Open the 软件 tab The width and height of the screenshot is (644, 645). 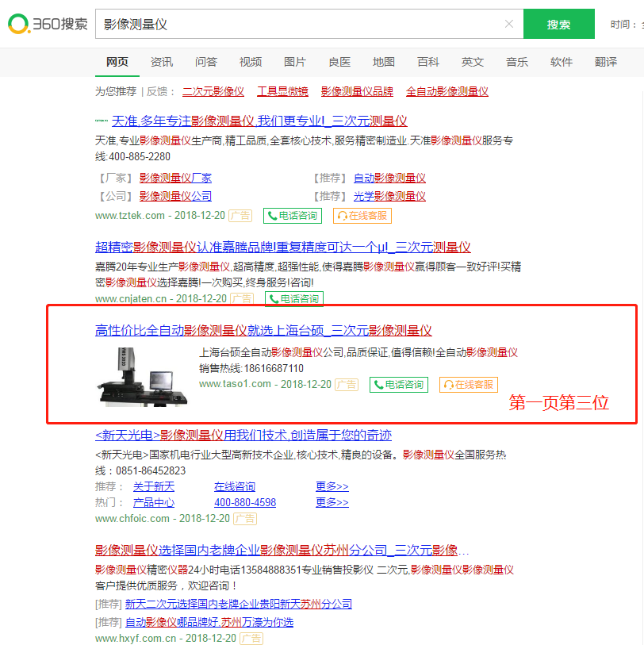click(562, 62)
